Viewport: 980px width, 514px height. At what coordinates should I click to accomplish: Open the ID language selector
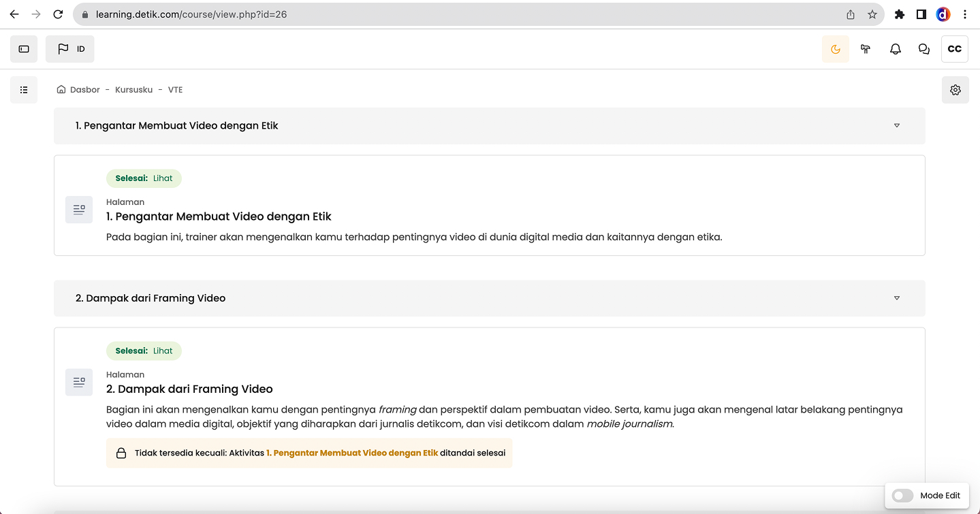[x=70, y=49]
